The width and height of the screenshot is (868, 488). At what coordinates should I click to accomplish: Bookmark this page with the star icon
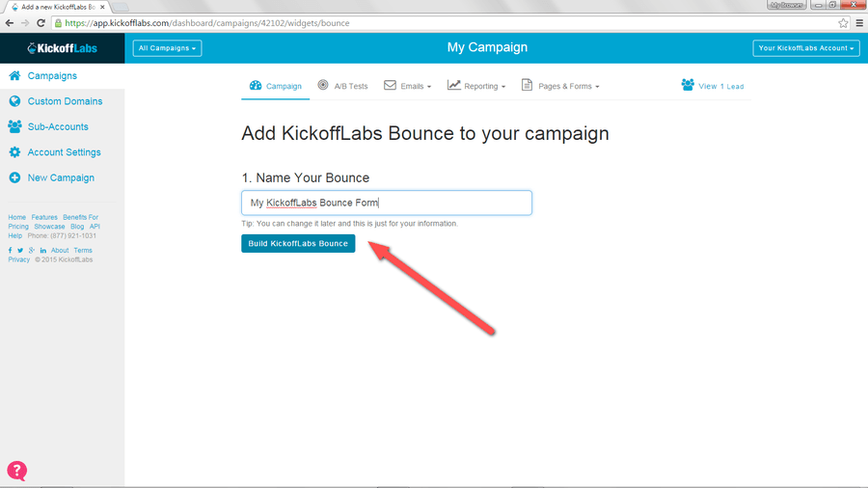pos(843,23)
